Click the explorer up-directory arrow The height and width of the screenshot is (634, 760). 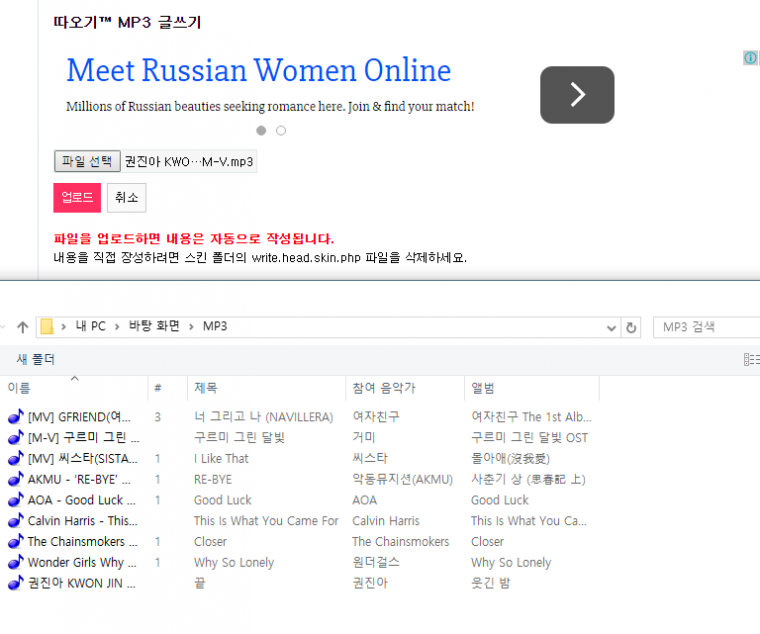click(x=22, y=327)
